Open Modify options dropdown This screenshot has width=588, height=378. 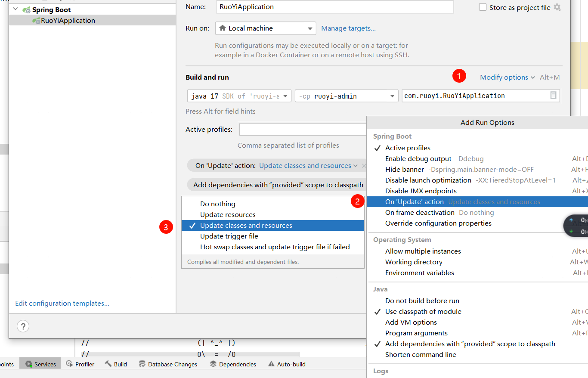tap(508, 77)
